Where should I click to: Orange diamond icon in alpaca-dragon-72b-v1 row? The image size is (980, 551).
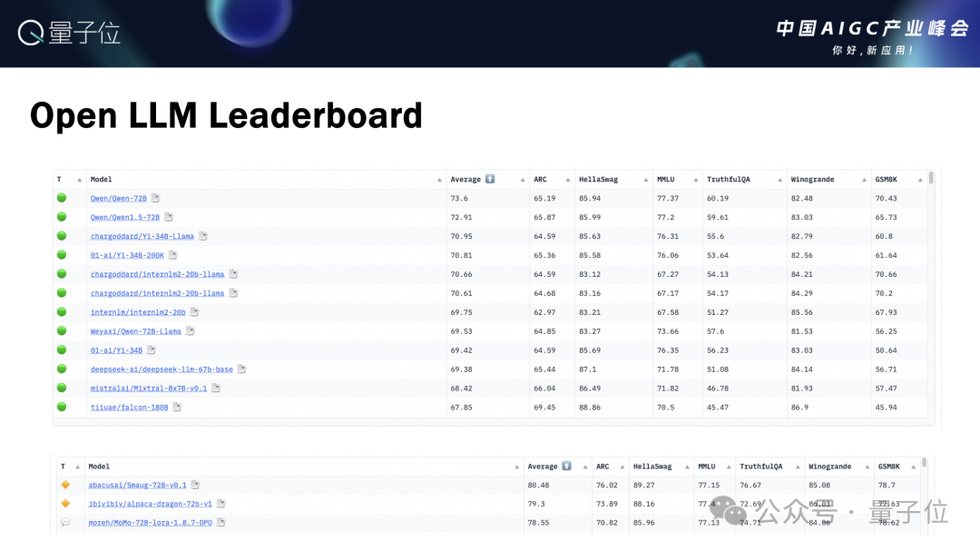point(65,504)
